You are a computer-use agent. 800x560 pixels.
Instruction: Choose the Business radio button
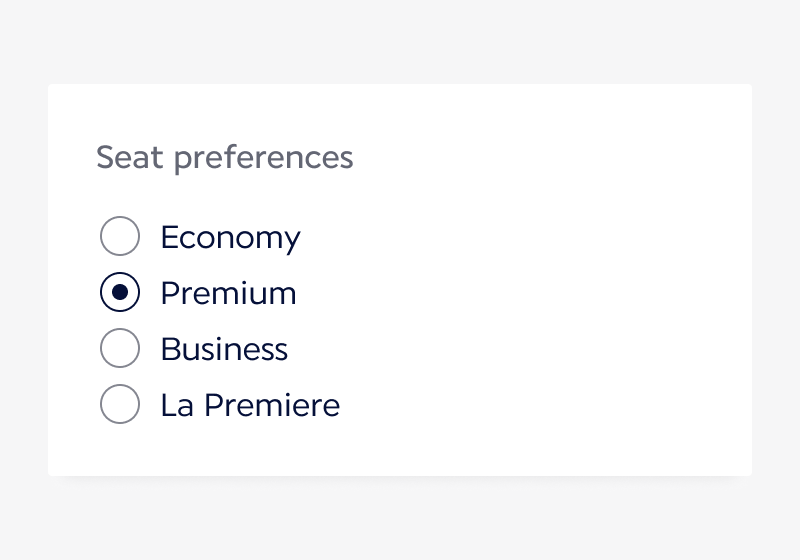pyautogui.click(x=120, y=349)
